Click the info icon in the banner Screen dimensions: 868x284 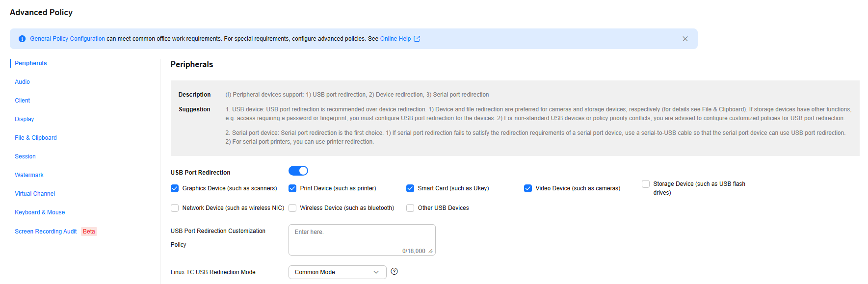pos(22,39)
